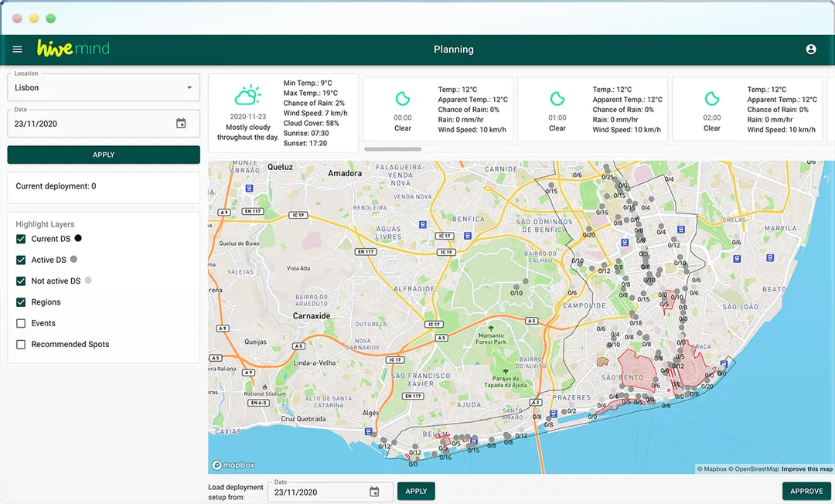Viewport: 835px width, 504px height.
Task: Click the 01:00 hourly forecast card
Action: pyautogui.click(x=592, y=109)
